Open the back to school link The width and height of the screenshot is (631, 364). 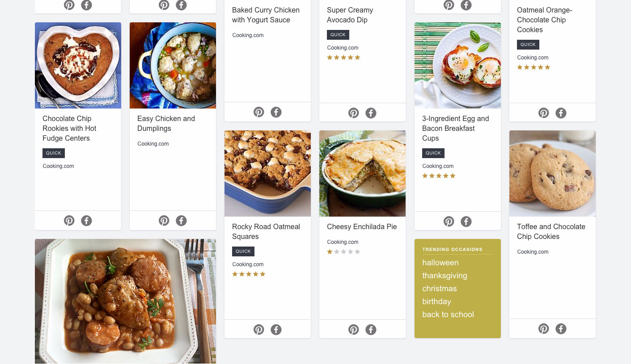[x=448, y=314]
